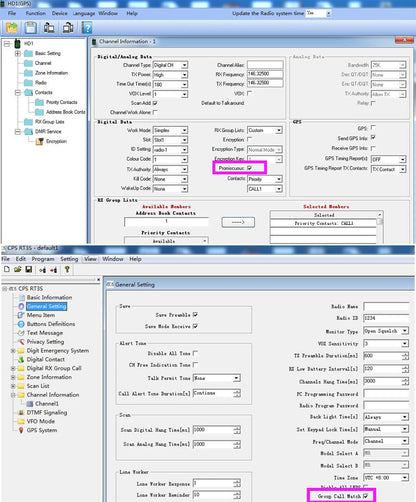The image size is (416, 502).
Task: Collapse the Contacts tree node
Action: point(18,93)
